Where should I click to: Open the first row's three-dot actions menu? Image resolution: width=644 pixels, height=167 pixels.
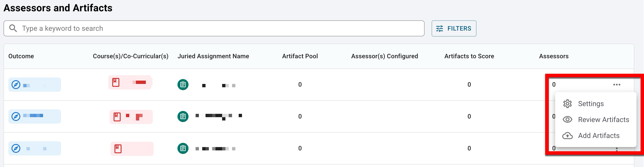617,85
